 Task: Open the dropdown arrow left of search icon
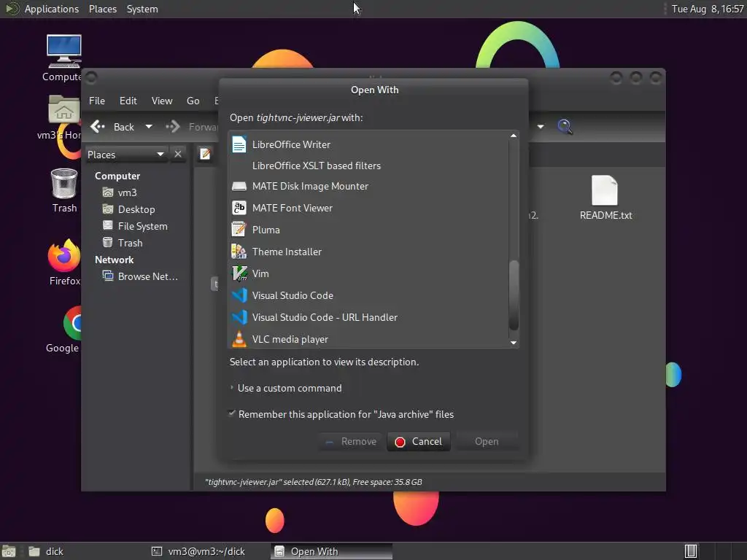541,127
